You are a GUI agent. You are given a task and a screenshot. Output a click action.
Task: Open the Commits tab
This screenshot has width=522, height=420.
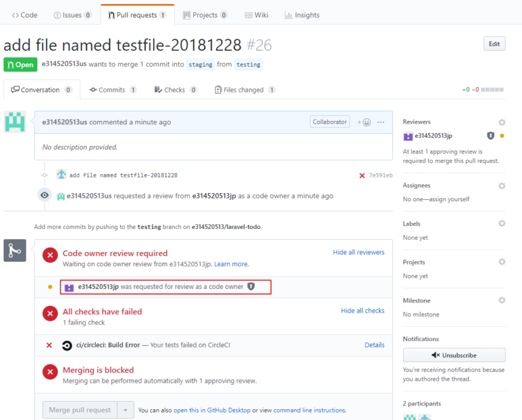point(112,90)
